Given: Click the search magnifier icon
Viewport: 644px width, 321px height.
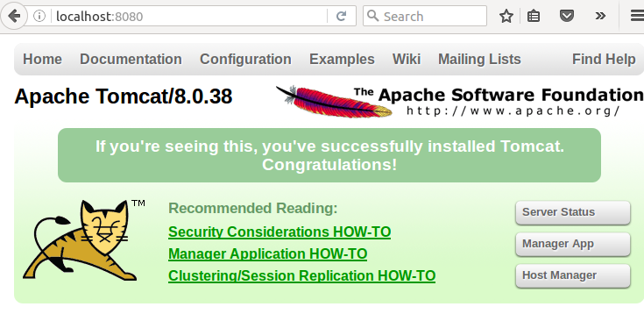Looking at the screenshot, I should click(372, 16).
